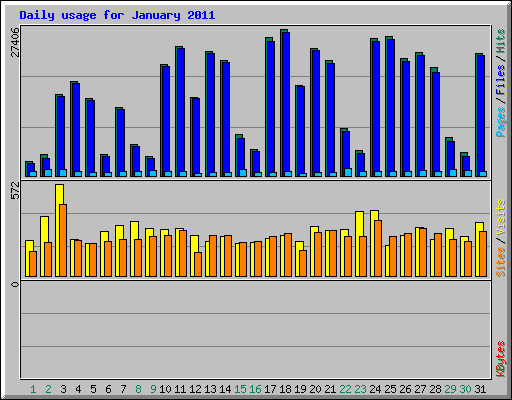Click the day 28 axis label
Viewport: 512px width, 400px height.
click(435, 389)
